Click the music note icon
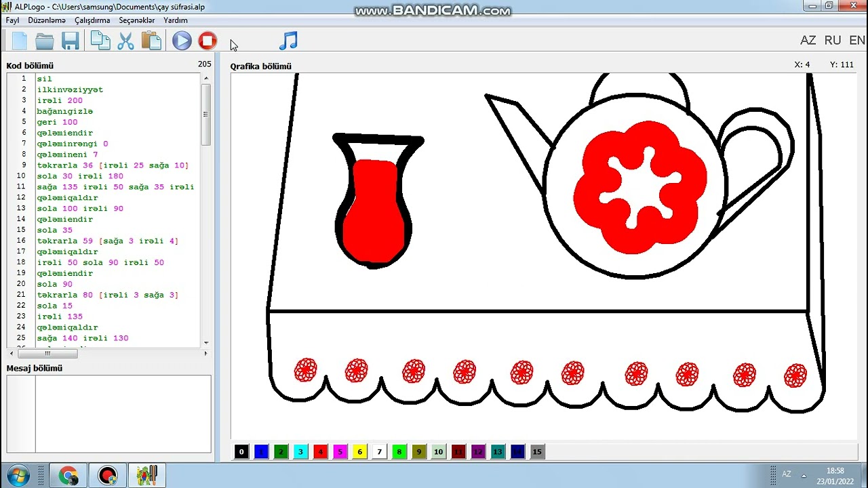Screen dimensions: 868x488 click(288, 41)
